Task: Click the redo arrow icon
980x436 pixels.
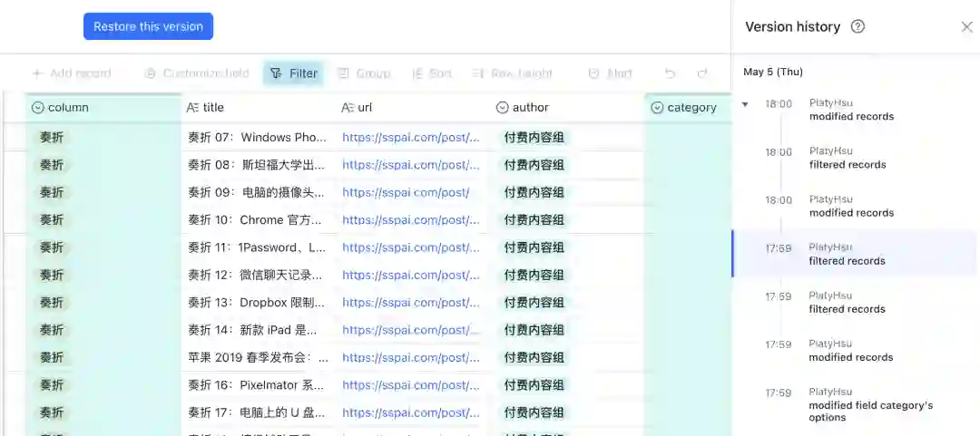Action: [701, 73]
